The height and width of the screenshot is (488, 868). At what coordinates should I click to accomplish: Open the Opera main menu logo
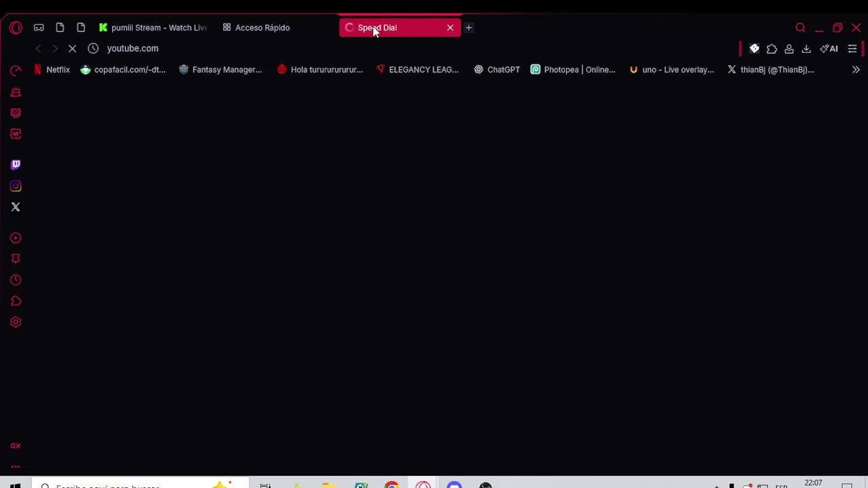pos(16,28)
